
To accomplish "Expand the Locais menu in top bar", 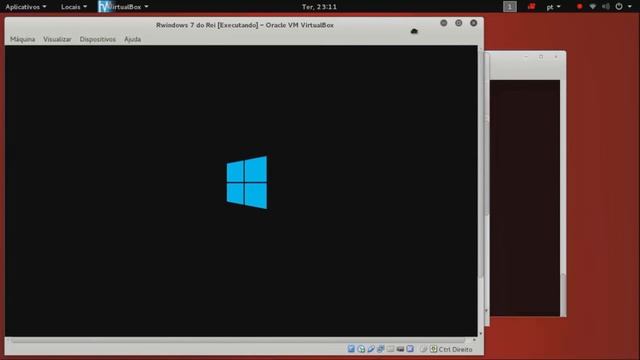I will 73,7.
